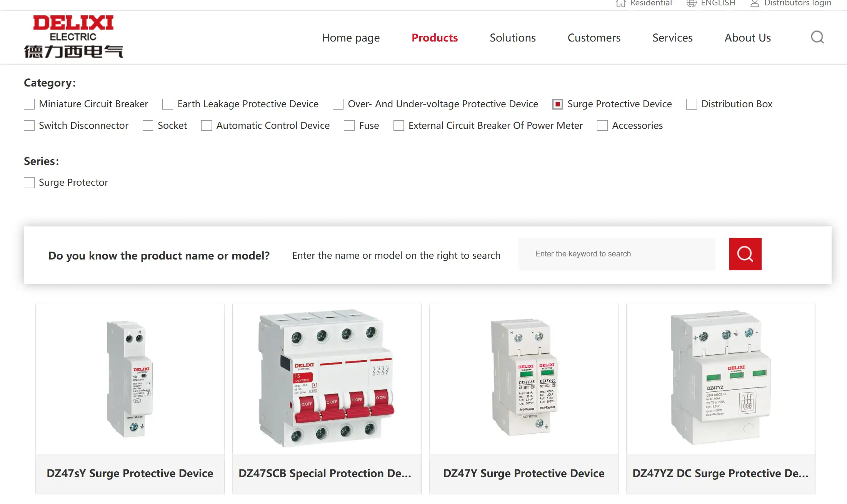Open the header search magnifier icon
The height and width of the screenshot is (504, 847).
[817, 37]
